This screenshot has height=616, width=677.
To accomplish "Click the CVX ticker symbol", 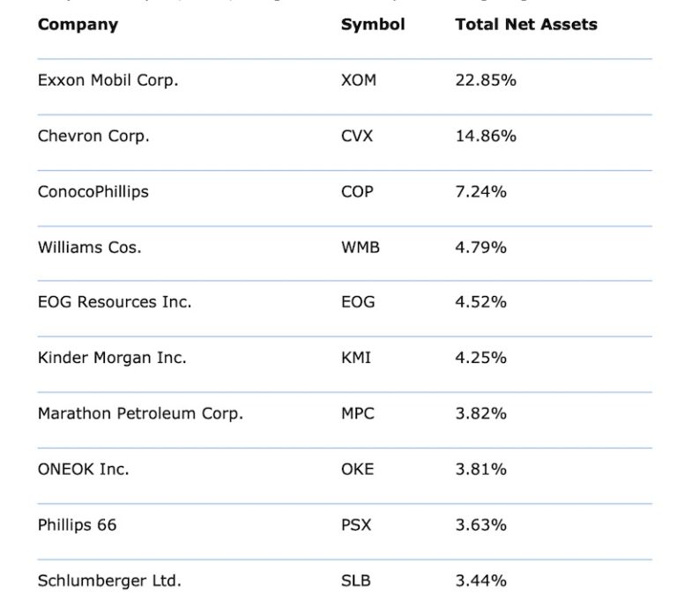I will click(356, 136).
